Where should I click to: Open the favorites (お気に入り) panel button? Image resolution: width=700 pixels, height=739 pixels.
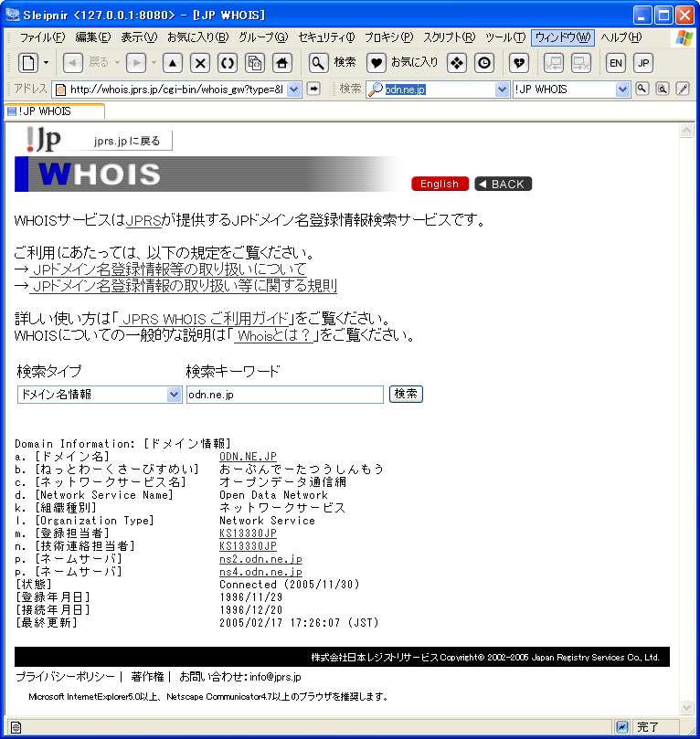pos(403,63)
